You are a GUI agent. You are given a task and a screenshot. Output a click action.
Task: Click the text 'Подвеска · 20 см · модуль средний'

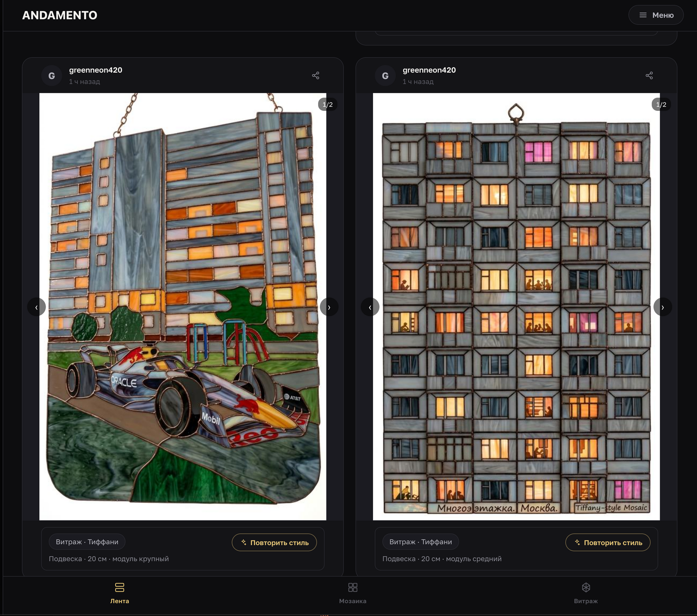click(x=442, y=559)
